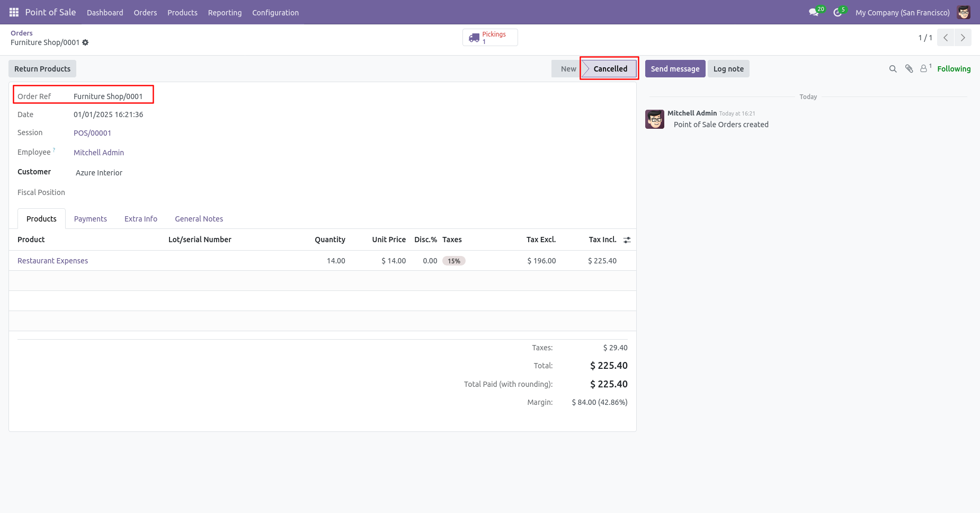Click Mitchell Admin avatar in message
This screenshot has height=513, width=980.
point(655,119)
